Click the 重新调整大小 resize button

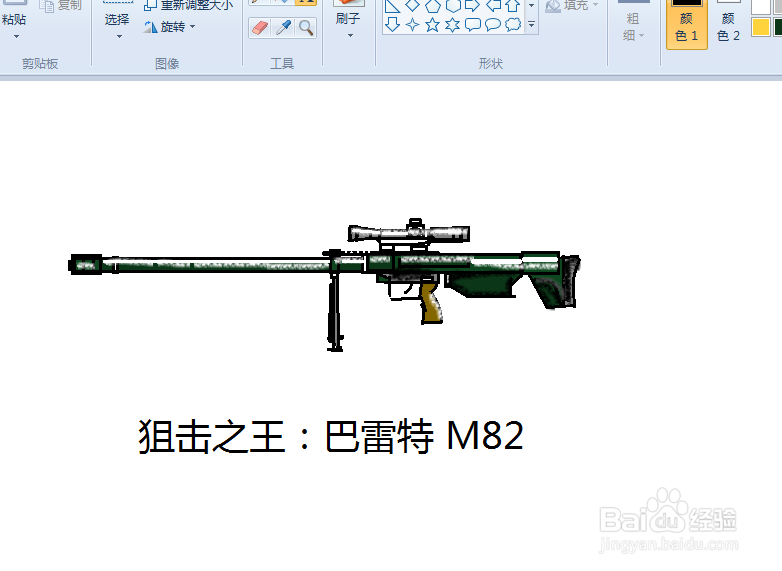[189, 5]
